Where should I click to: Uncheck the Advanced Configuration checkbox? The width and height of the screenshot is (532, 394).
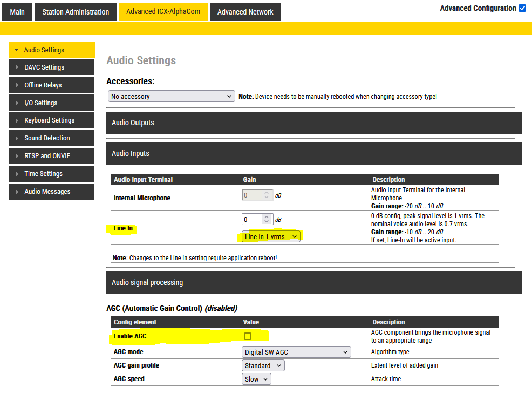[522, 8]
